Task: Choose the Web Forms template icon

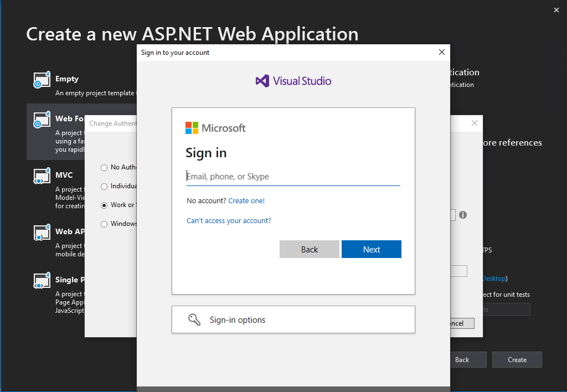Action: tap(42, 120)
